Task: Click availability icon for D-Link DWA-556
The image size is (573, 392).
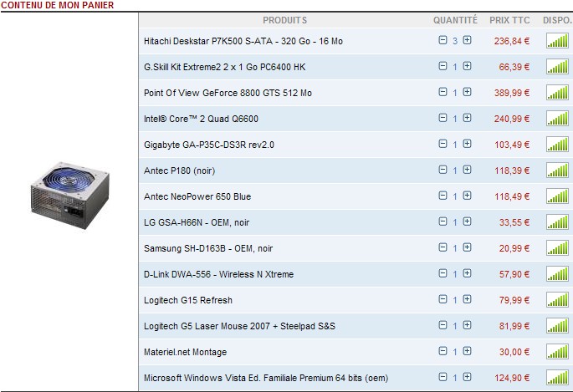Action: pos(557,274)
